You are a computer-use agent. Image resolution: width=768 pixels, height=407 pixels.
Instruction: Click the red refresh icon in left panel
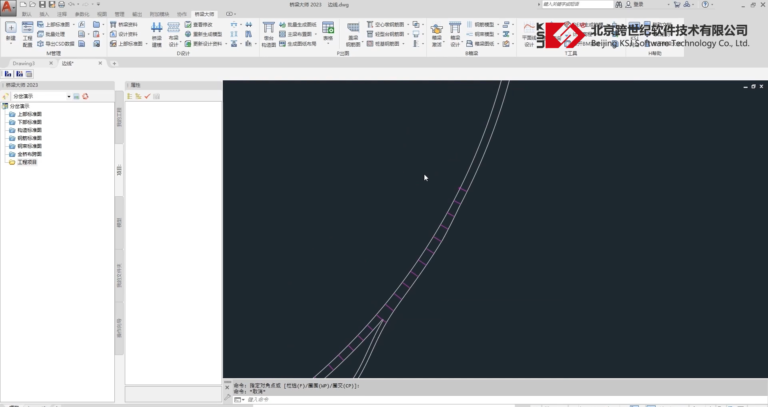point(85,96)
